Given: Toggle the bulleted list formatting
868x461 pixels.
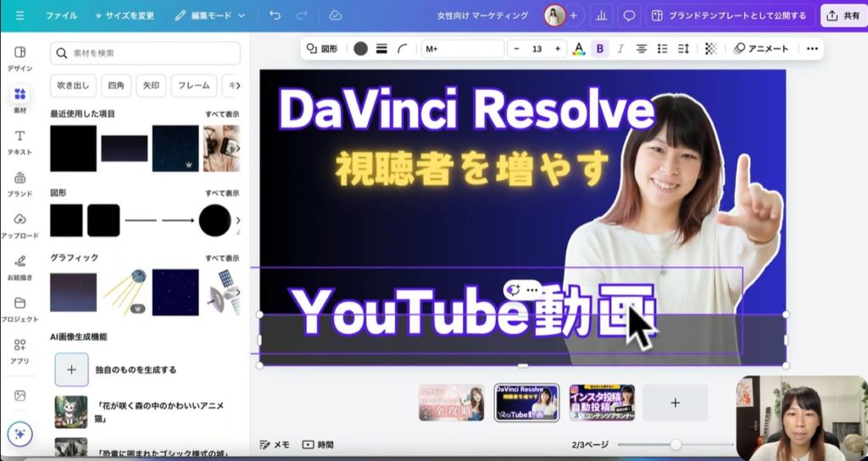Looking at the screenshot, I should pyautogui.click(x=663, y=49).
